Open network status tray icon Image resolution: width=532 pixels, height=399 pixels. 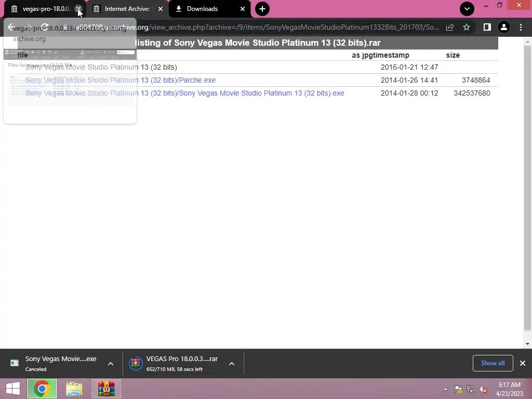[471, 389]
